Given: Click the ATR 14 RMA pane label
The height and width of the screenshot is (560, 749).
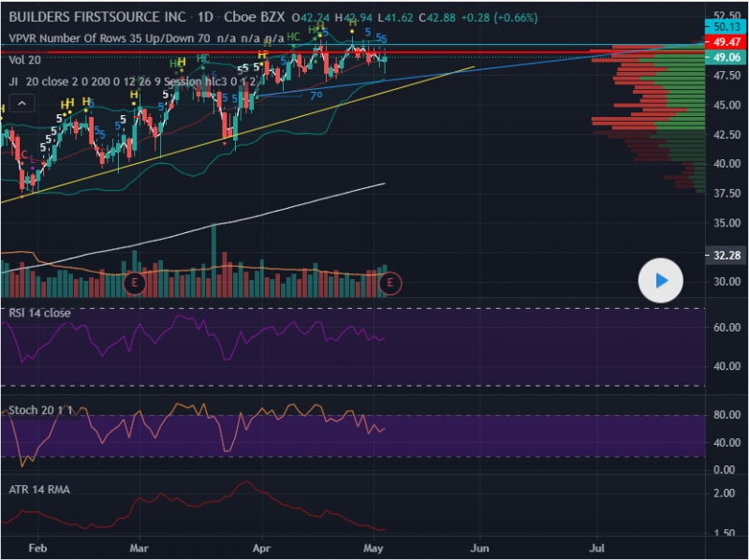Looking at the screenshot, I should pos(38,489).
